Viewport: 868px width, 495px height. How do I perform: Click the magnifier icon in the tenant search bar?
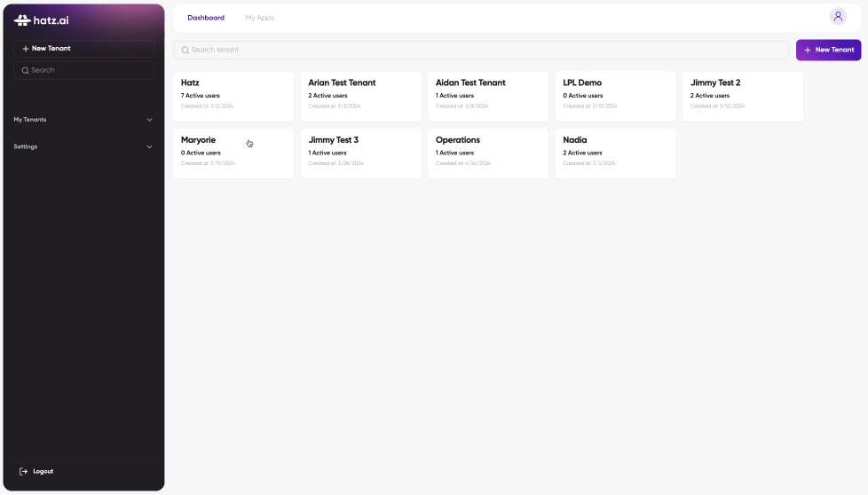pyautogui.click(x=185, y=50)
